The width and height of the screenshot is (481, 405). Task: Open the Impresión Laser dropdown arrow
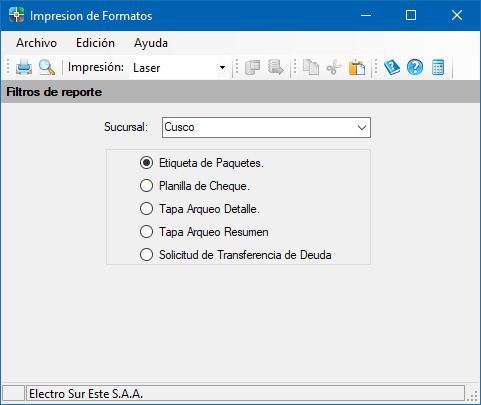(222, 68)
